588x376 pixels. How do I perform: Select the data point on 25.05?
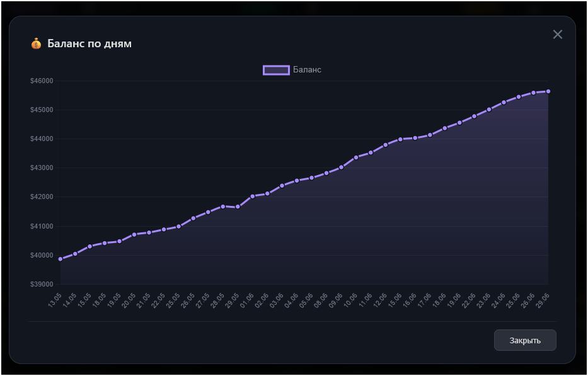pos(178,227)
